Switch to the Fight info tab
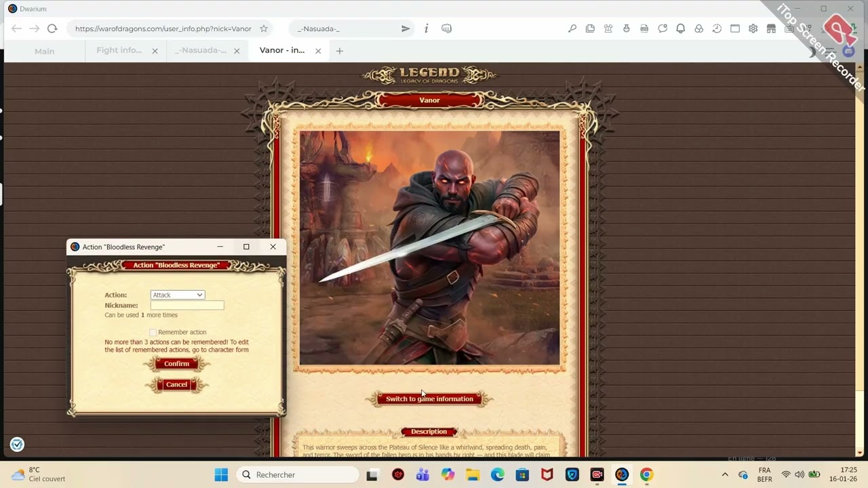Image resolution: width=868 pixels, height=488 pixels. [x=119, y=50]
